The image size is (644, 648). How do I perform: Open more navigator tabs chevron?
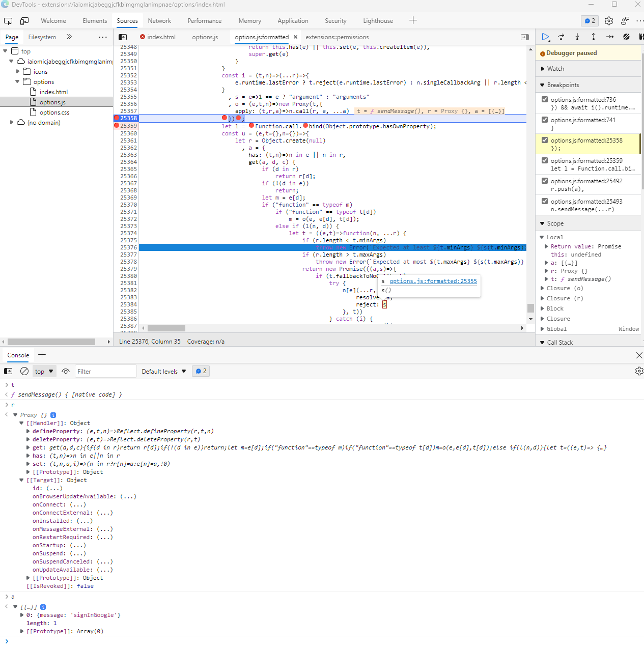click(x=69, y=37)
